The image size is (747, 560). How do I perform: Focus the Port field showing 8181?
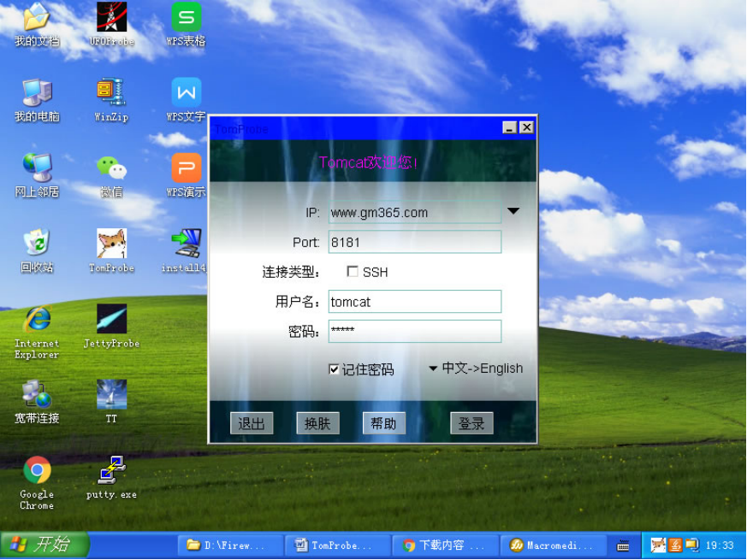[x=415, y=242]
